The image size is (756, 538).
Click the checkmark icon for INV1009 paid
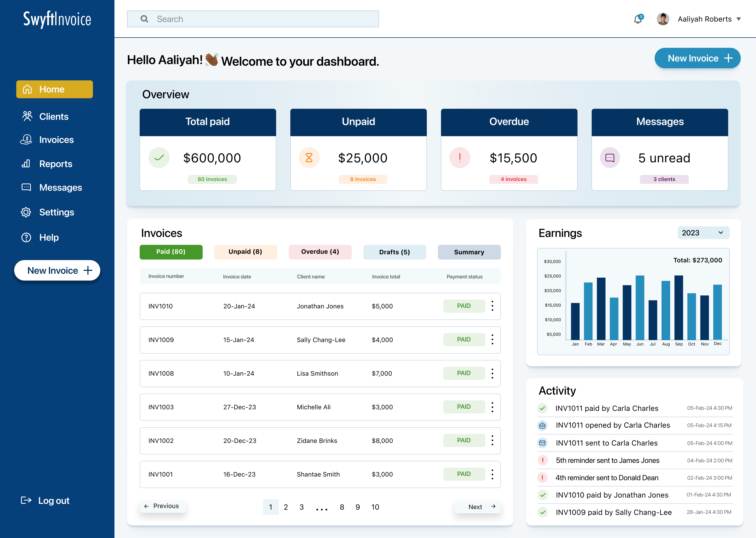[543, 512]
